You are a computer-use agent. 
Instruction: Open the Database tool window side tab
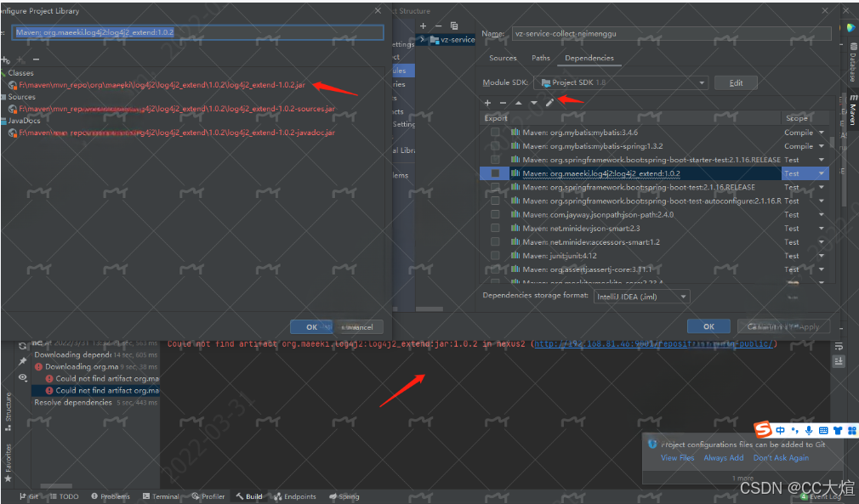(x=853, y=63)
